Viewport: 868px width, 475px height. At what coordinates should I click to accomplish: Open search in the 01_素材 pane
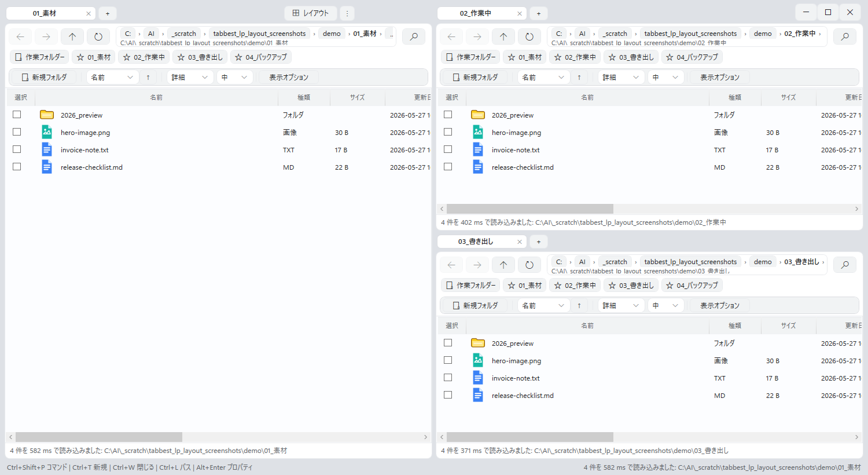414,36
